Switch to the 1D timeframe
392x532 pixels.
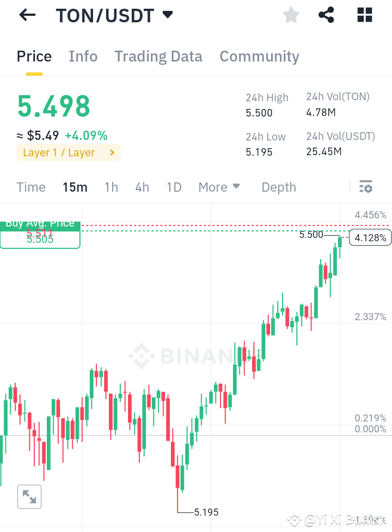(174, 187)
